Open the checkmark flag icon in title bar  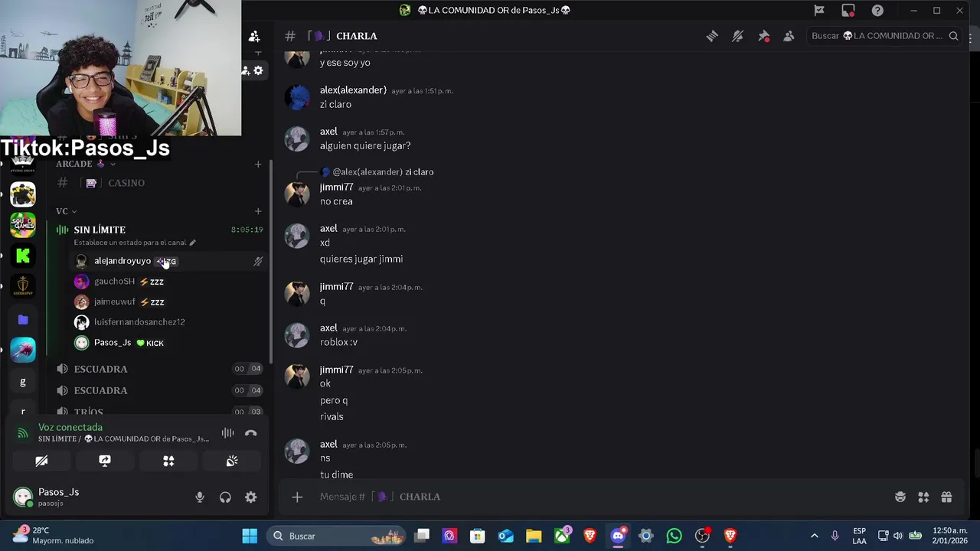[819, 10]
